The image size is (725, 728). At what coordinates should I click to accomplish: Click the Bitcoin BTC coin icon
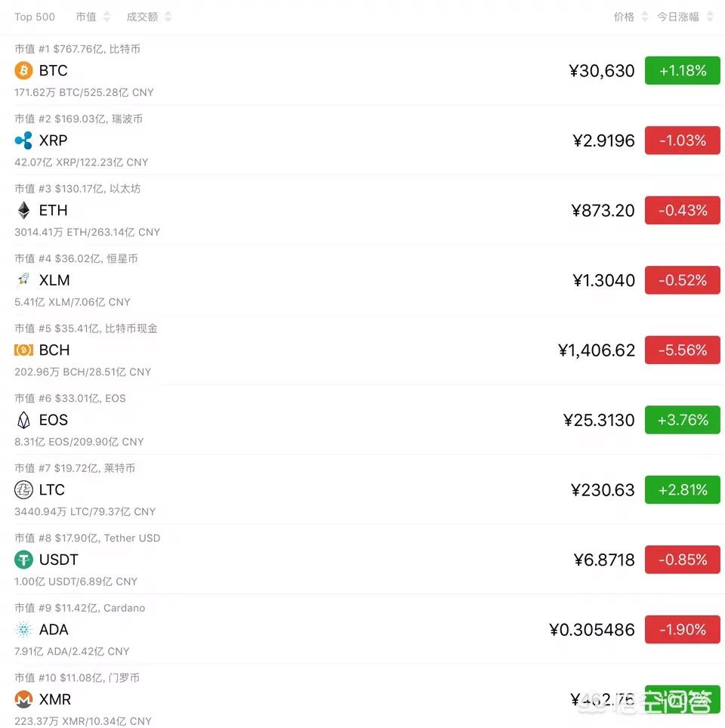[23, 71]
